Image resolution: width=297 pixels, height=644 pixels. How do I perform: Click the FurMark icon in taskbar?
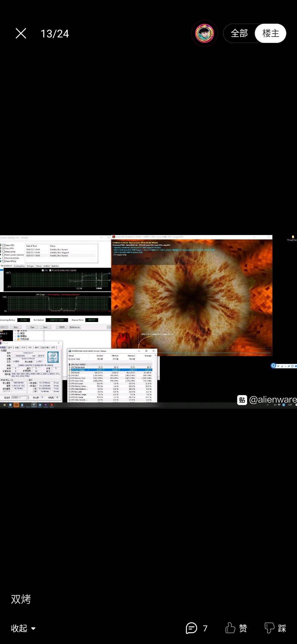click(52, 405)
